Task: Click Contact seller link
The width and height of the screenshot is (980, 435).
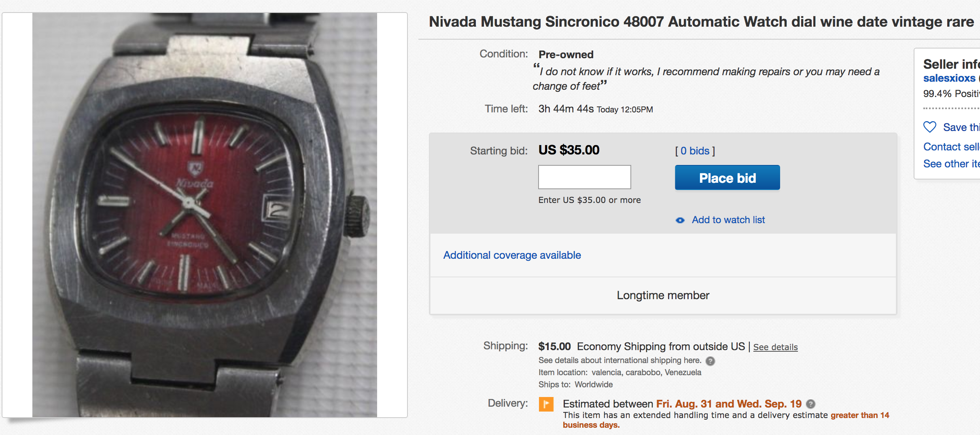Action: (x=951, y=147)
